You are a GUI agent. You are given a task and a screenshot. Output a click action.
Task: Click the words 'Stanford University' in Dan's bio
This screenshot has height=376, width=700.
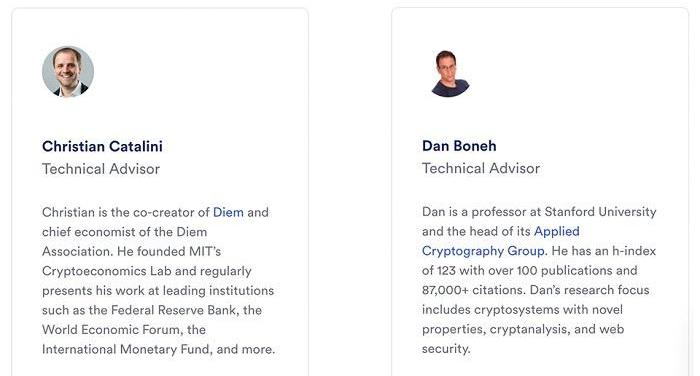[x=600, y=212]
